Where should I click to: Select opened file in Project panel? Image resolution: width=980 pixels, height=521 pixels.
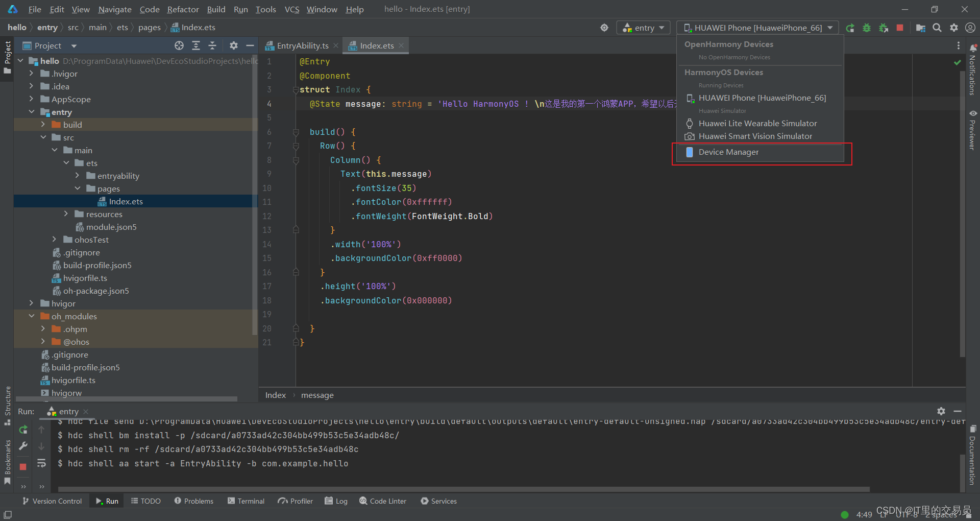(179, 45)
